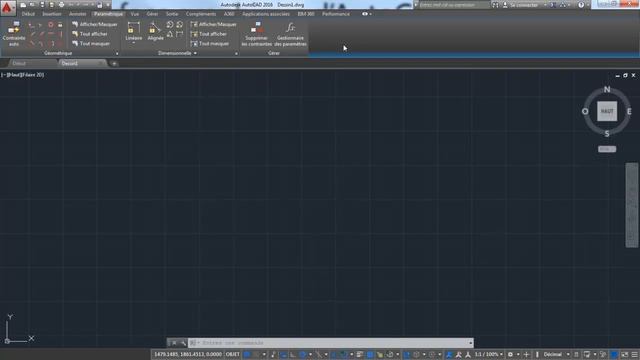Click the HAUT face of the ViewCube

coord(607,111)
